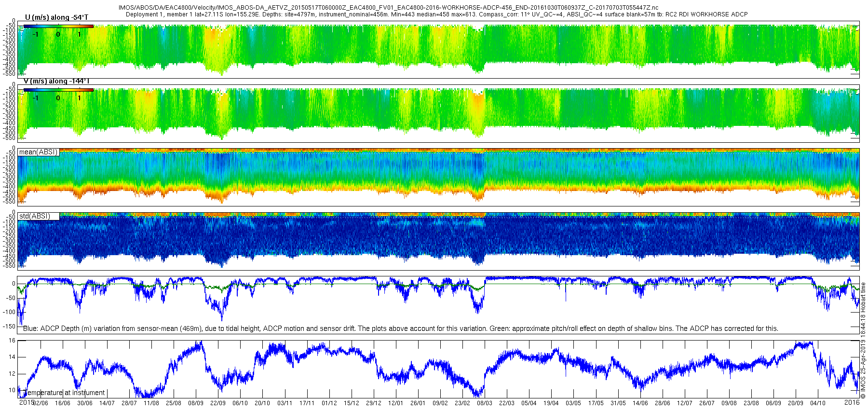
Task: Click the file path title line ending in .nc
Action: click(x=388, y=8)
